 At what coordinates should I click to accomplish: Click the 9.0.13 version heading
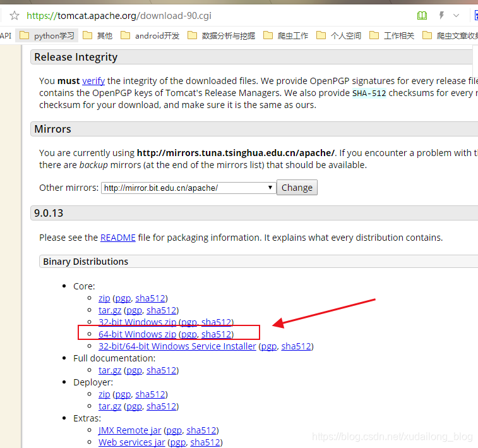[x=49, y=213]
